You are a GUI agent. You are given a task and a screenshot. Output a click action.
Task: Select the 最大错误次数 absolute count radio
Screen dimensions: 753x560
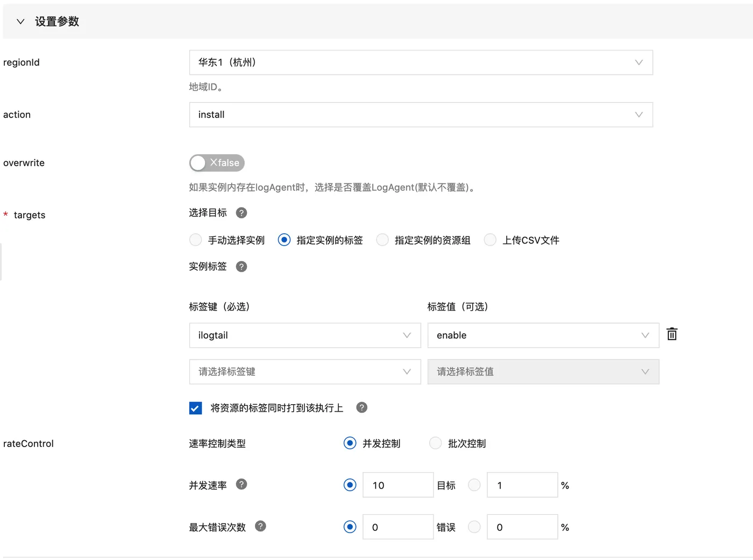350,527
